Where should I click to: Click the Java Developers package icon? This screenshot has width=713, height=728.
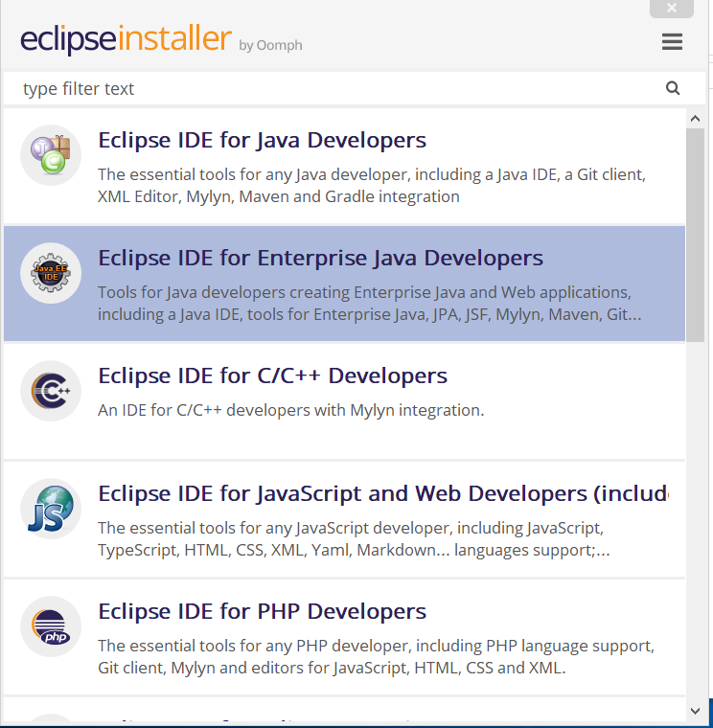[51, 155]
